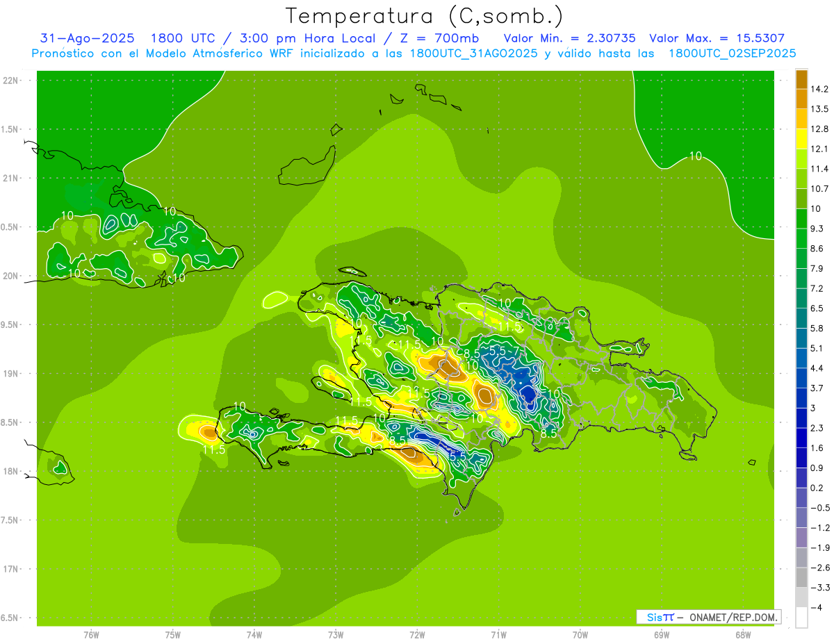Viewport: 834px width, 644px height.
Task: Click the "Valor Max. = 15.5307" readout
Action: tap(717, 38)
